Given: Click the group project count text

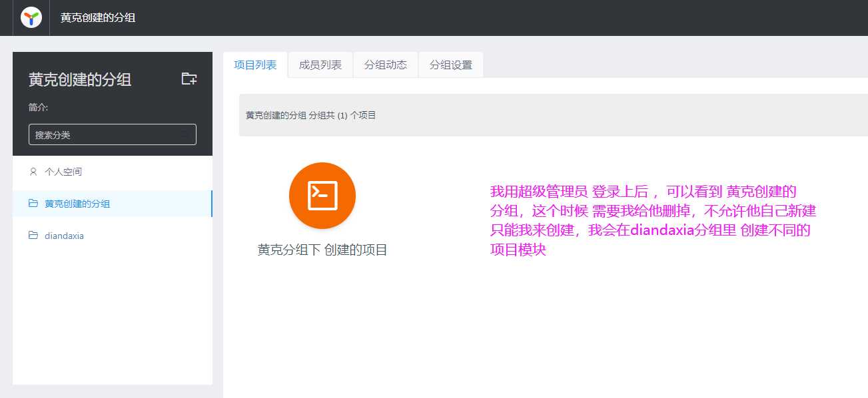Looking at the screenshot, I should pyautogui.click(x=311, y=115).
